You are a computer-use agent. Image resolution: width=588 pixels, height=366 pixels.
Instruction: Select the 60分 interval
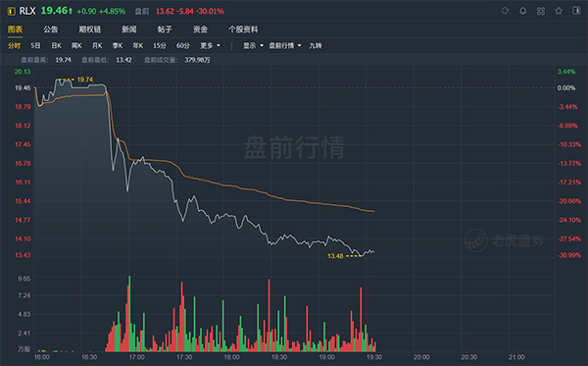click(183, 46)
